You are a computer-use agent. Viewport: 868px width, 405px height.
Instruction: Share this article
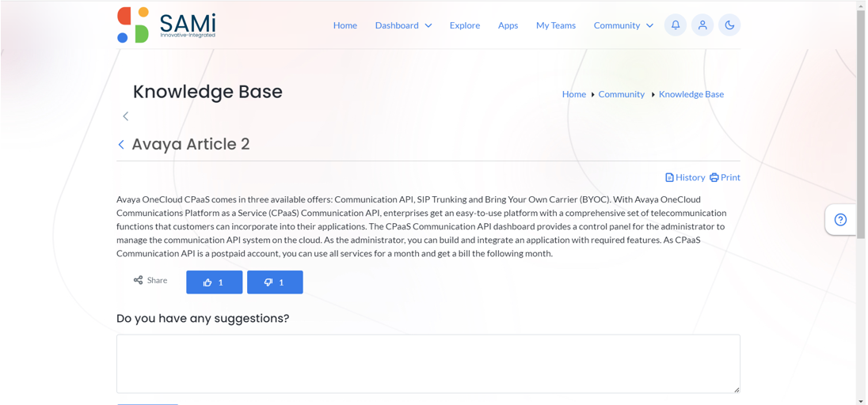coord(150,281)
